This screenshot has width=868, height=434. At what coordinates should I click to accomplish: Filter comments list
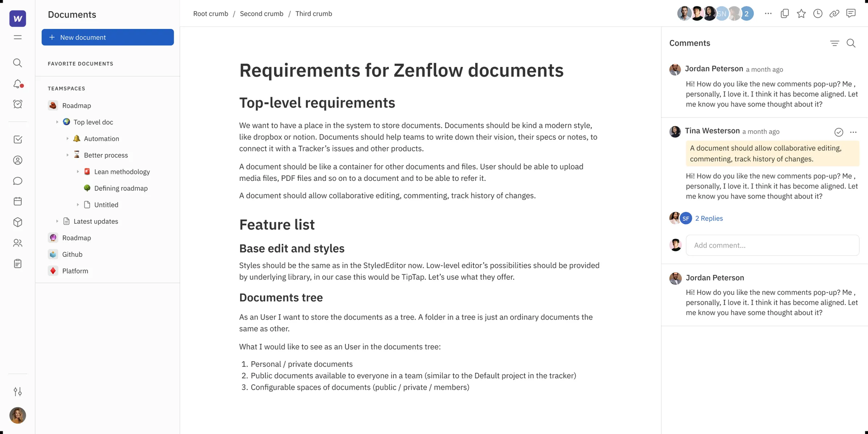pos(835,43)
